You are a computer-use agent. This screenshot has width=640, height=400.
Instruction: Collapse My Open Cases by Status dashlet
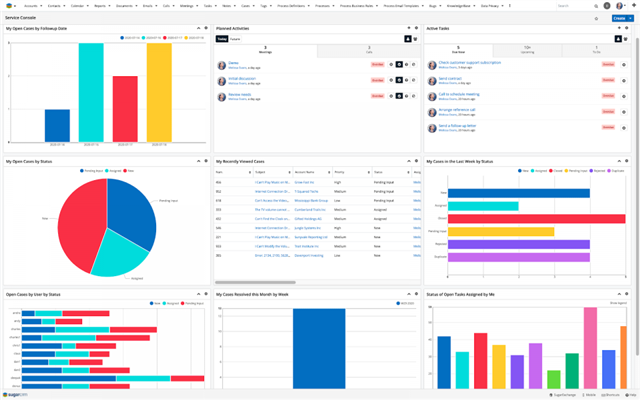click(x=198, y=161)
